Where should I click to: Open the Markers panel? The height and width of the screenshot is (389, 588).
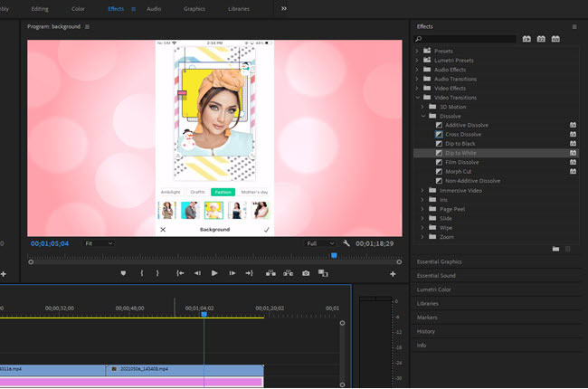click(427, 318)
